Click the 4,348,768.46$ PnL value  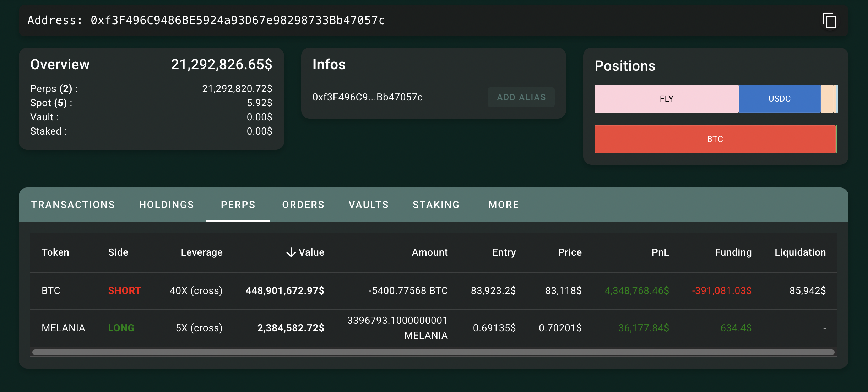point(637,291)
